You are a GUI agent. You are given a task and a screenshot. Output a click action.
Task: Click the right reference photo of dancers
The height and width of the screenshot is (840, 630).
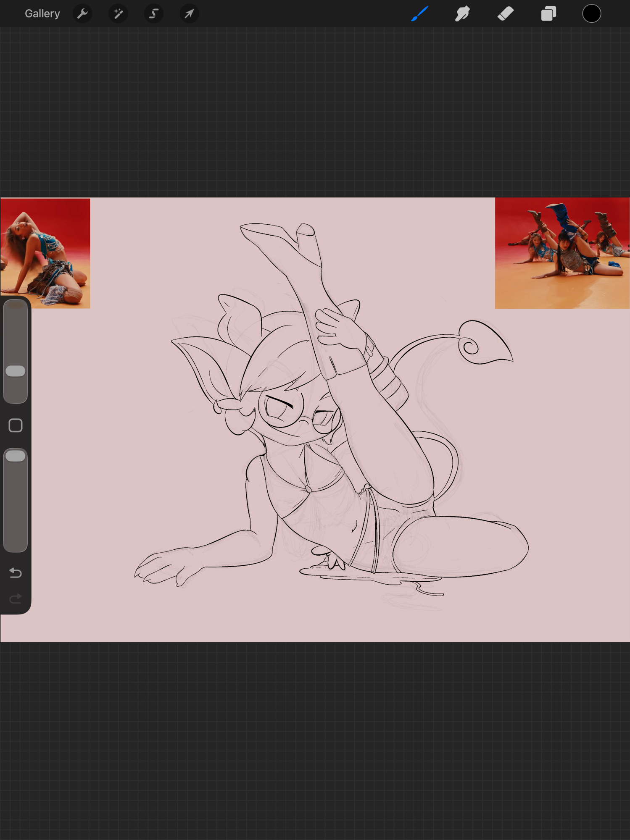coord(562,253)
